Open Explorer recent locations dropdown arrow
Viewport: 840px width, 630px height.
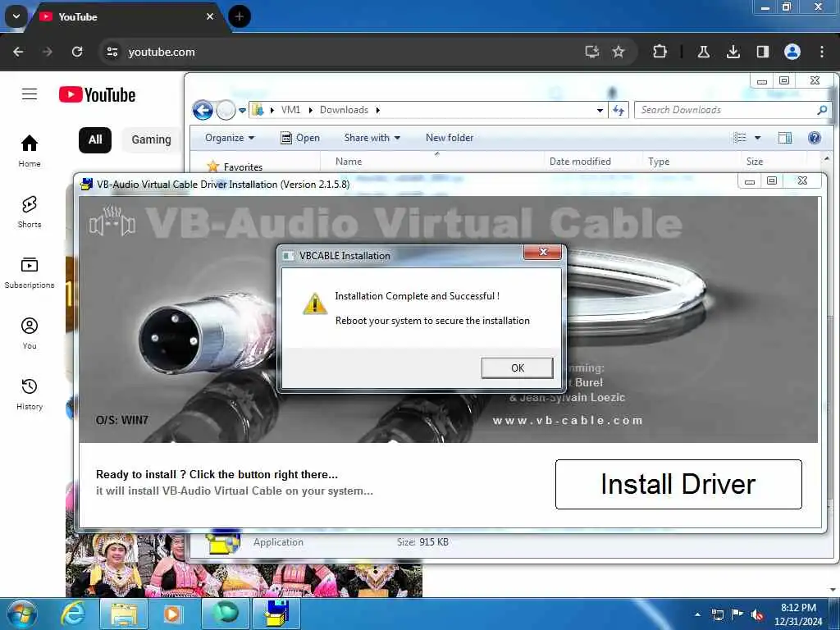pos(243,111)
